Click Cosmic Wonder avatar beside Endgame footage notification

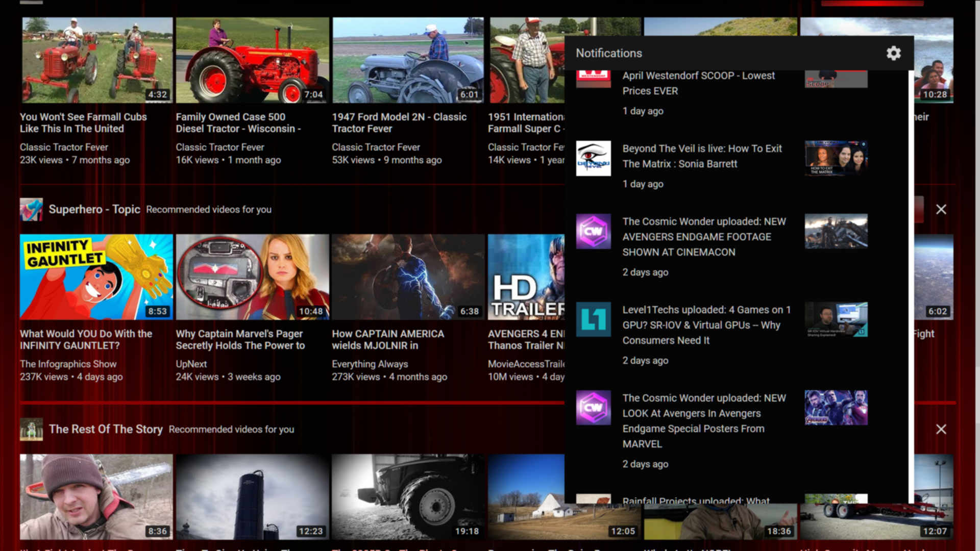click(593, 231)
